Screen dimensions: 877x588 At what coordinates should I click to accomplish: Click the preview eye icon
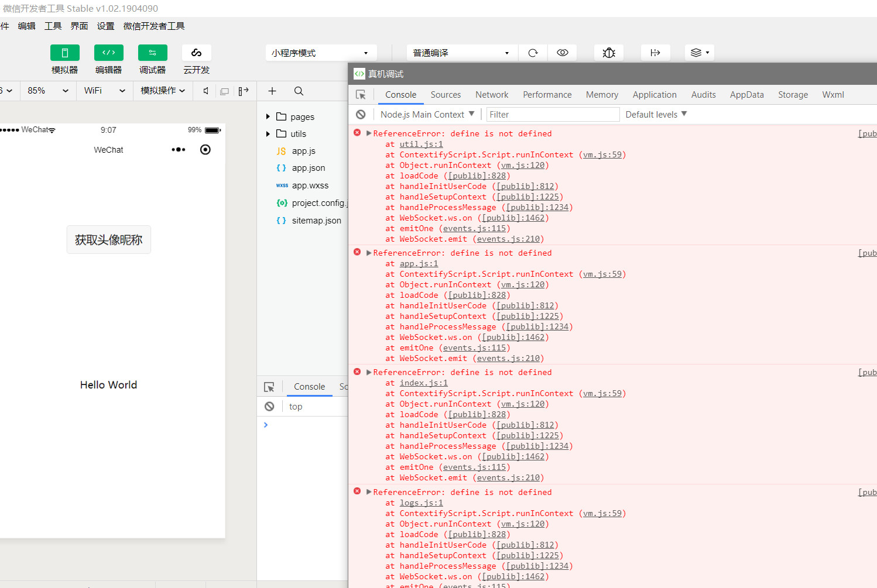tap(563, 53)
